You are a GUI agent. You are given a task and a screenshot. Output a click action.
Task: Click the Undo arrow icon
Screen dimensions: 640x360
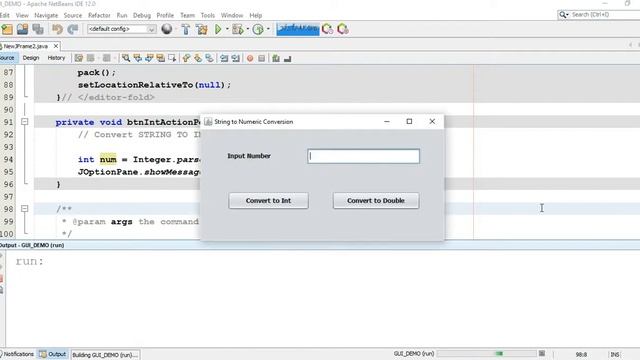click(57, 29)
